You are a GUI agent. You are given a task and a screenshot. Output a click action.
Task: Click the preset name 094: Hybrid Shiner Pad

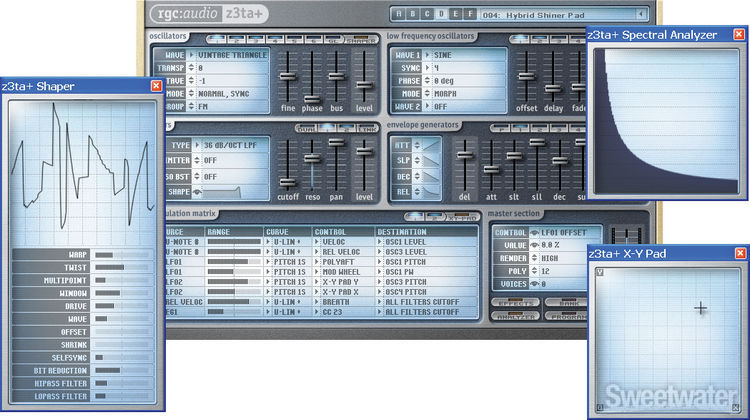tap(534, 15)
